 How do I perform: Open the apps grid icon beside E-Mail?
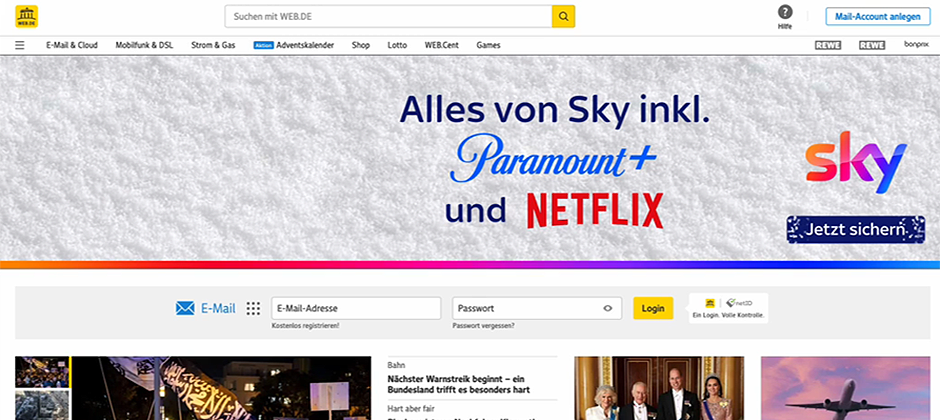253,309
